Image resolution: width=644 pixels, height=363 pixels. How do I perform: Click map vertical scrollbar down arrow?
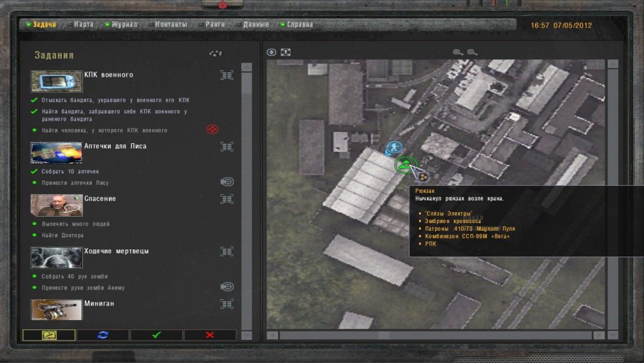[x=613, y=335]
